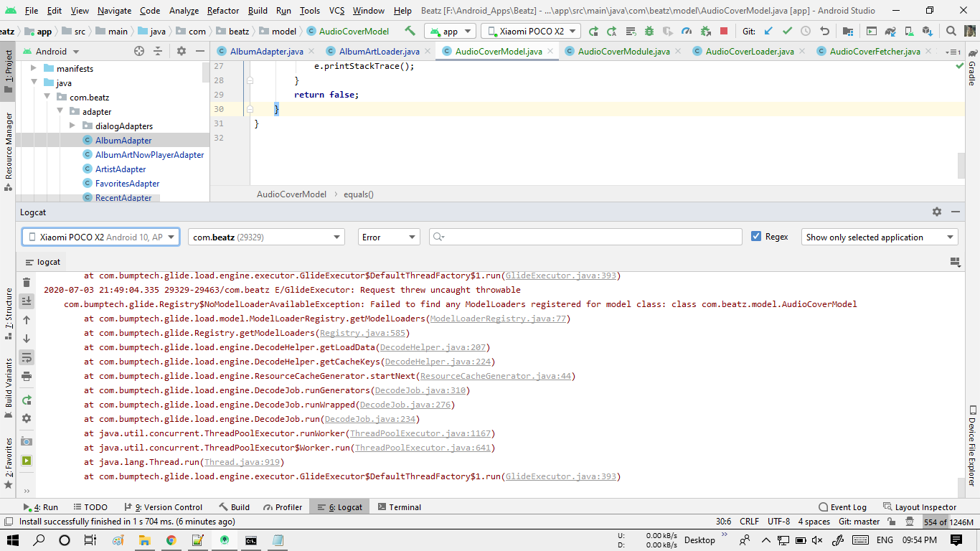Expand the dialogAdapters package in Project tree

coord(72,126)
